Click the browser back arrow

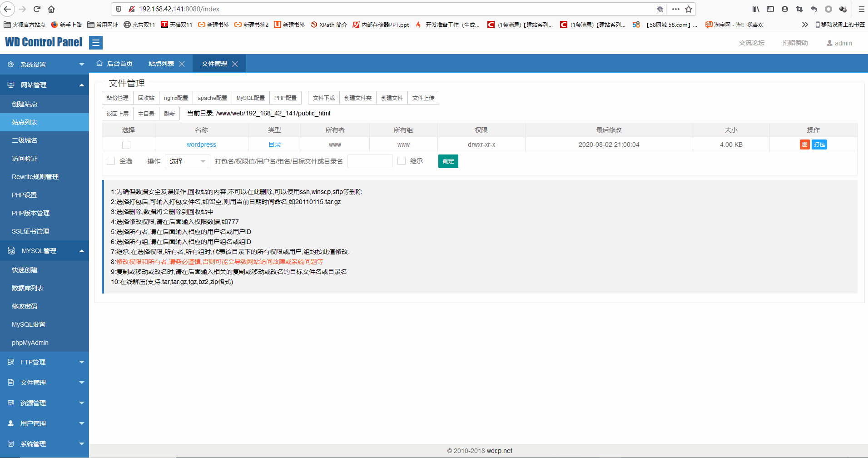point(8,9)
